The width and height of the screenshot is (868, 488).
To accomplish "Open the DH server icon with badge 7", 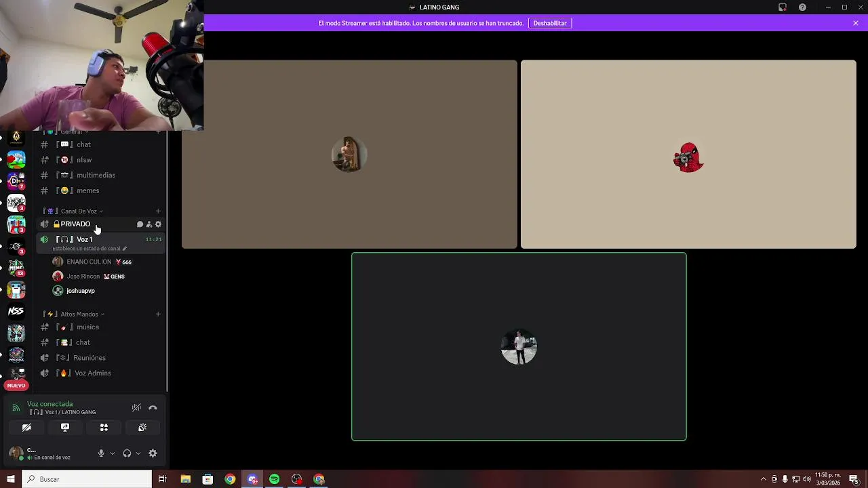I will [x=16, y=181].
